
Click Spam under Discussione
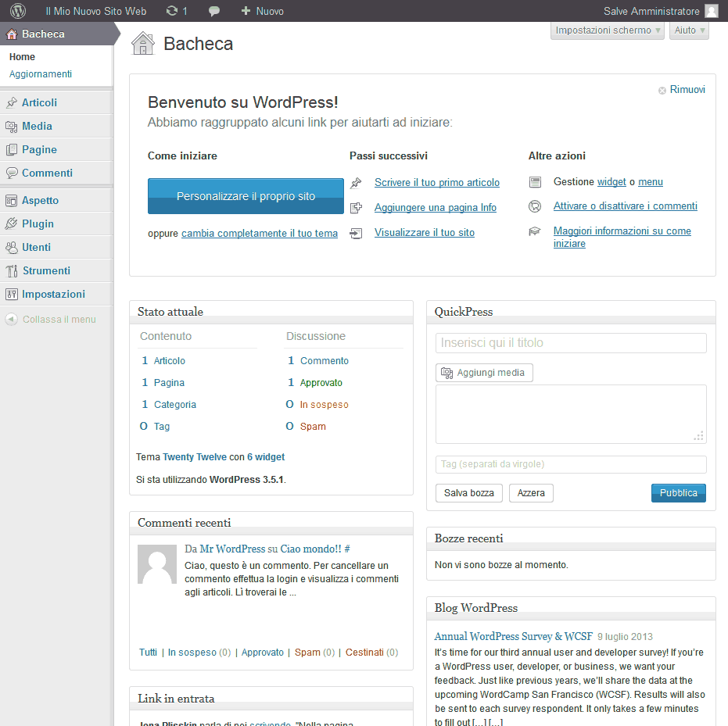[x=313, y=427]
